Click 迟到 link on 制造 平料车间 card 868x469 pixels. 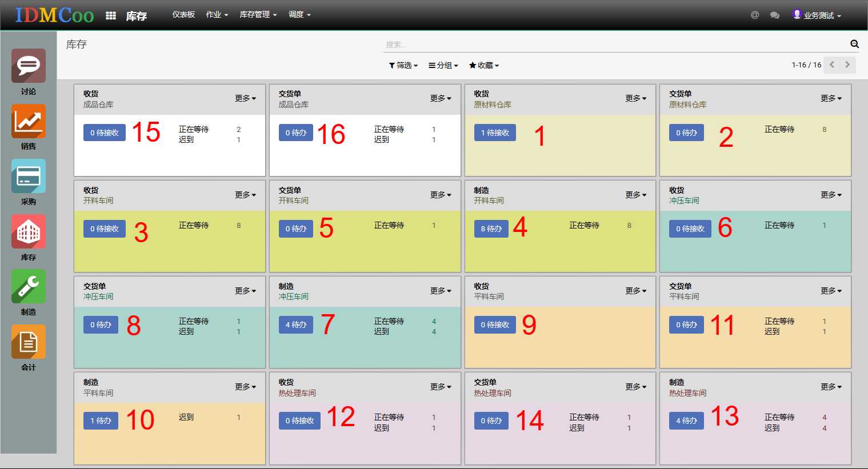[186, 417]
